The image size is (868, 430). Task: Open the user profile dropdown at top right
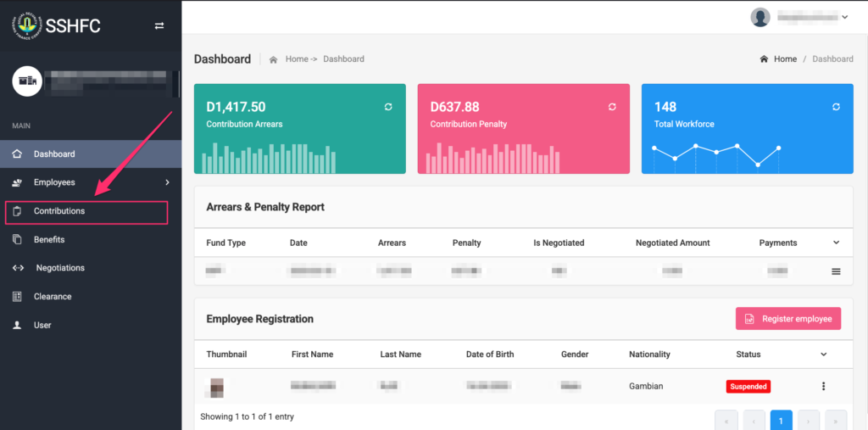[x=799, y=17]
